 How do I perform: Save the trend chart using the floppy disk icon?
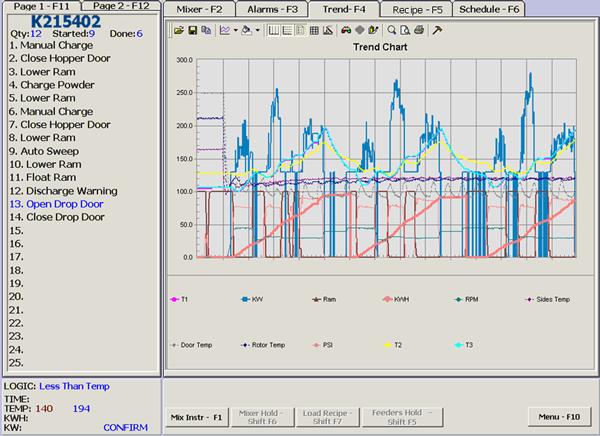pyautogui.click(x=192, y=30)
